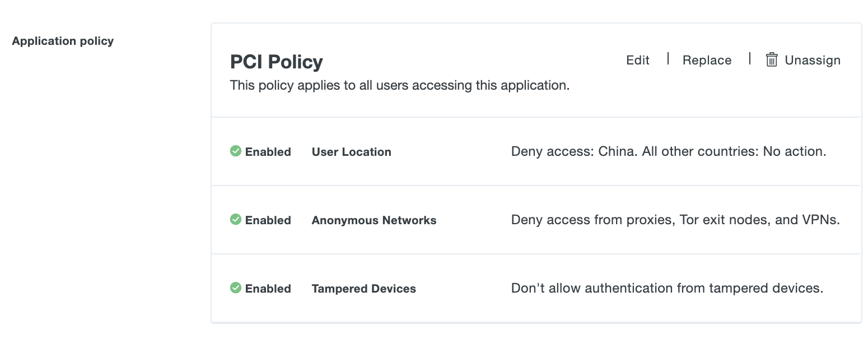Click the tampered devices authentication description
The width and height of the screenshot is (868, 338).
click(667, 288)
